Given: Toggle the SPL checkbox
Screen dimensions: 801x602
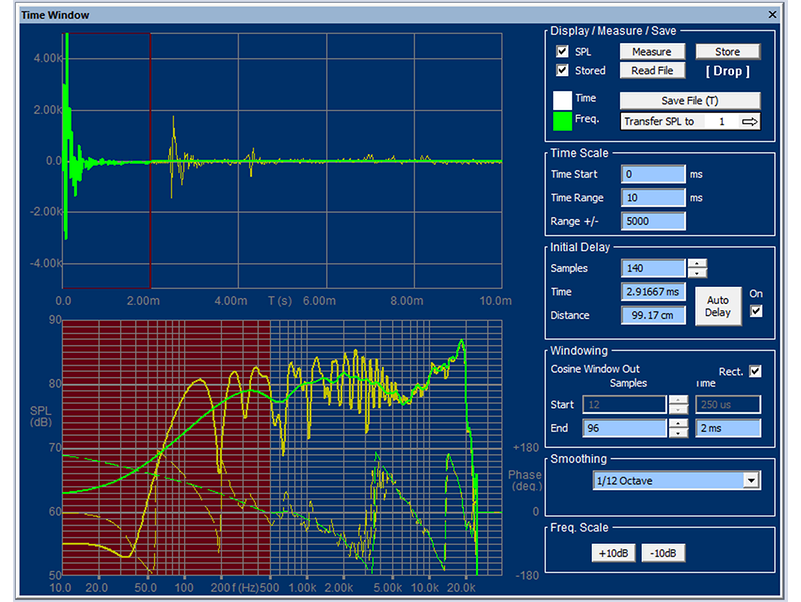Looking at the screenshot, I should [x=562, y=52].
